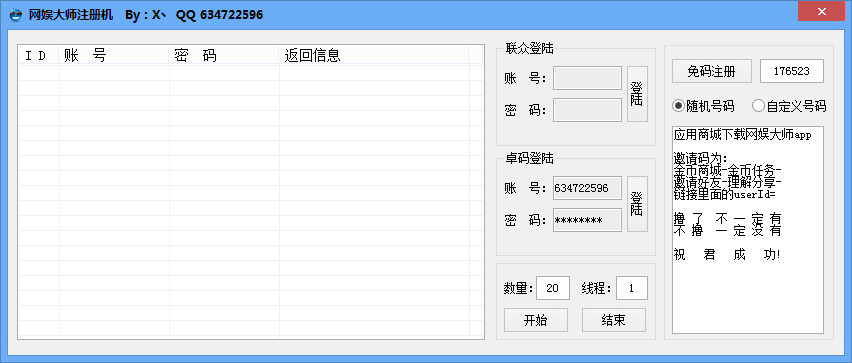852x363 pixels.
Task: Click the 数量: label
Action: (519, 289)
